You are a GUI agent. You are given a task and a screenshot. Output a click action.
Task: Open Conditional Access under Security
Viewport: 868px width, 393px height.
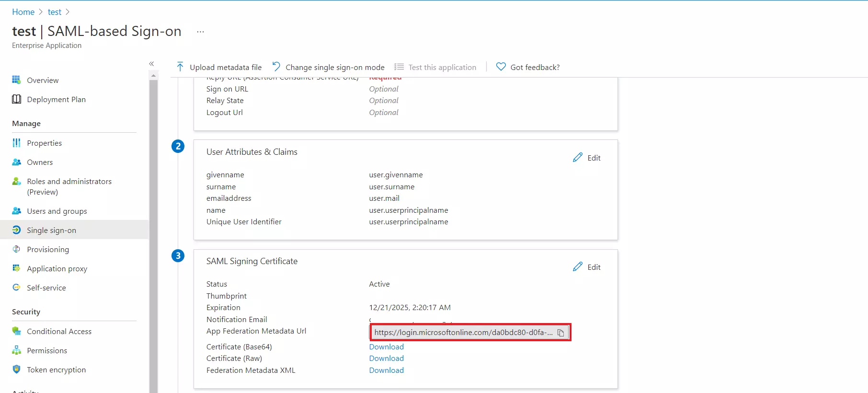(x=59, y=332)
